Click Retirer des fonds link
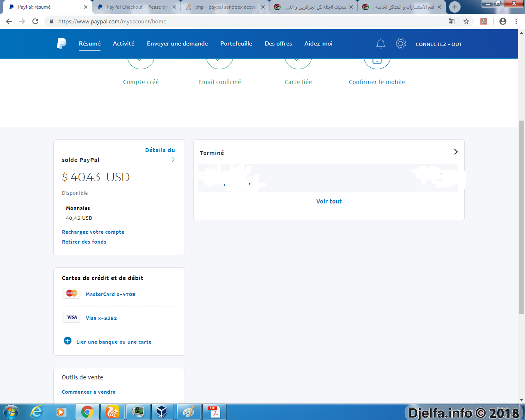Screen dimensions: 525x420 pos(84,242)
